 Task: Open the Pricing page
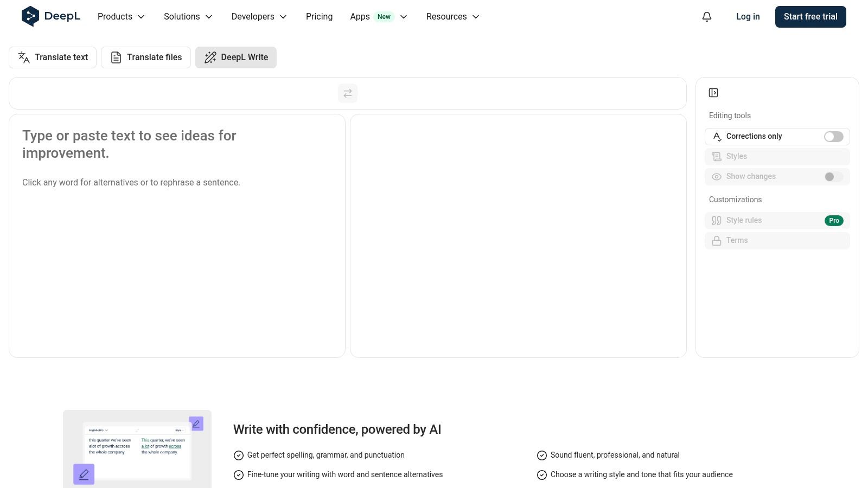pyautogui.click(x=319, y=17)
